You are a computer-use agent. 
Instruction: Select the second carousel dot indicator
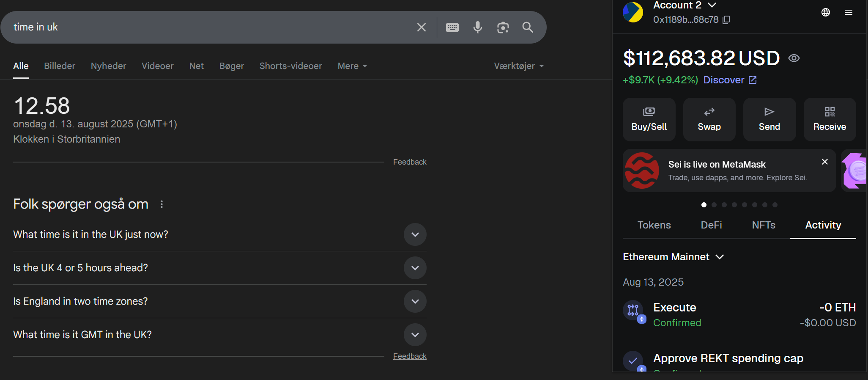click(x=714, y=205)
